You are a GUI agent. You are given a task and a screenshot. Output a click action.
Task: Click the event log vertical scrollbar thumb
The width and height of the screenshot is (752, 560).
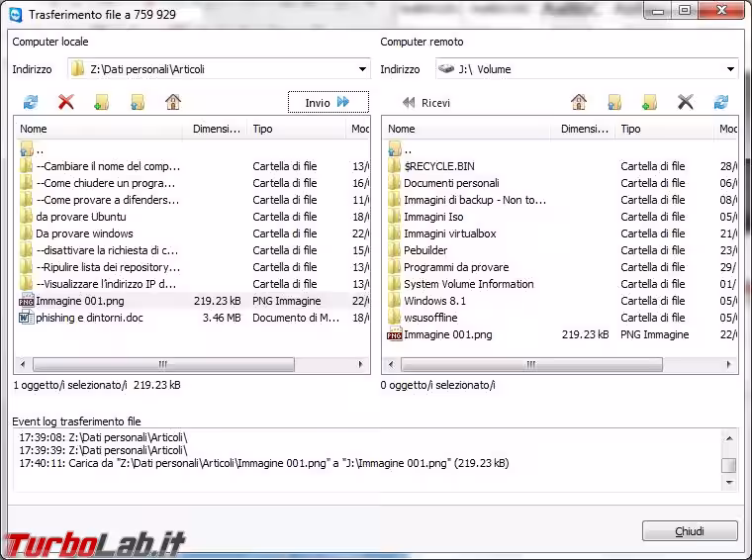(728, 465)
